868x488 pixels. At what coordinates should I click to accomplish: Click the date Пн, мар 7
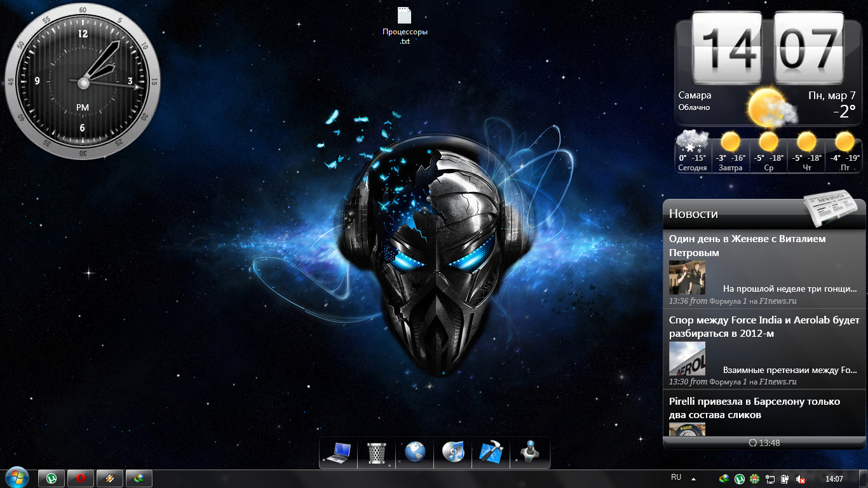pyautogui.click(x=832, y=96)
